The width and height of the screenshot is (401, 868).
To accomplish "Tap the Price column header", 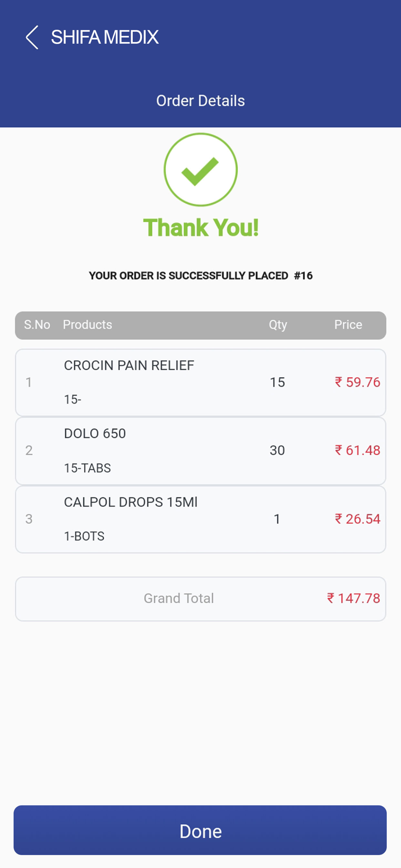I will coord(348,325).
